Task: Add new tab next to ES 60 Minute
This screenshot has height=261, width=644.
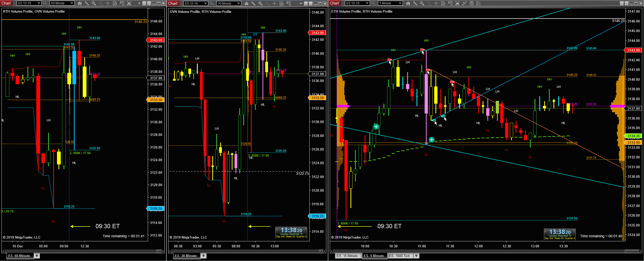Action: coord(37,256)
